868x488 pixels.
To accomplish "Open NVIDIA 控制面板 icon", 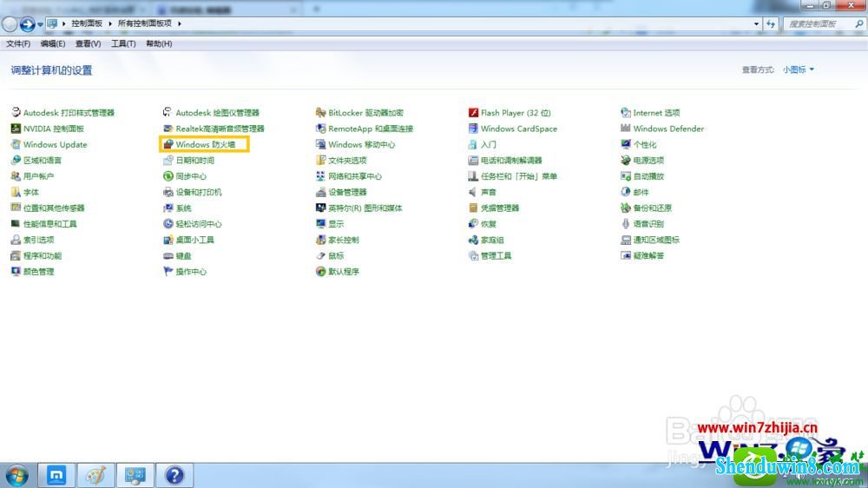I will (16, 129).
